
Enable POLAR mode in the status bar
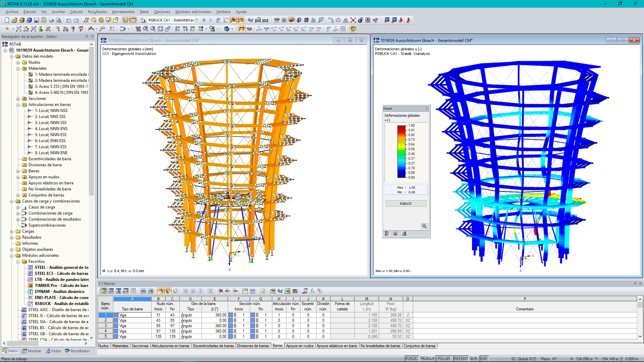tap(444, 358)
